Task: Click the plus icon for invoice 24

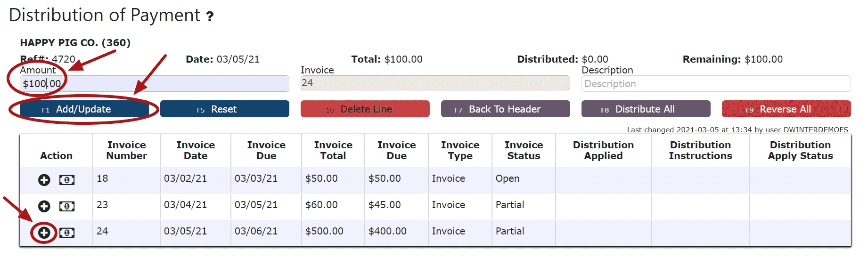Action: pos(44,233)
